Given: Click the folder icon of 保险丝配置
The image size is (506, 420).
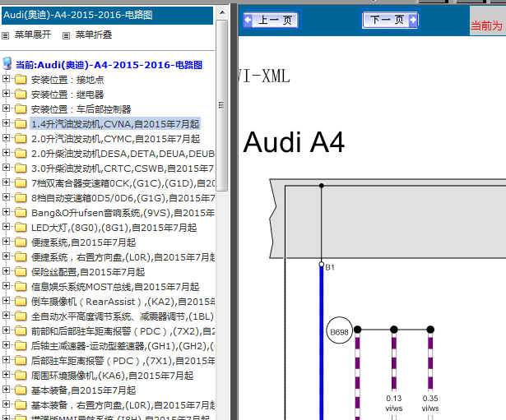Looking at the screenshot, I should tap(21, 272).
